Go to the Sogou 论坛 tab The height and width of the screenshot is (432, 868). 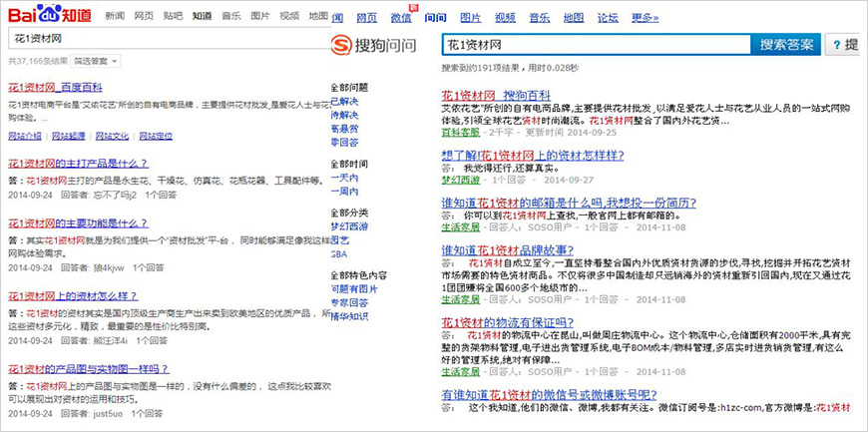(608, 18)
